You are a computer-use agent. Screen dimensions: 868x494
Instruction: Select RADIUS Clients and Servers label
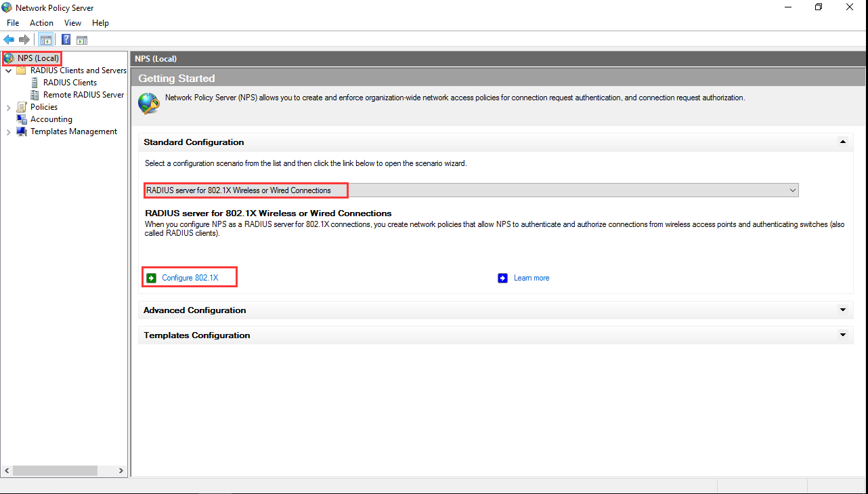click(79, 70)
